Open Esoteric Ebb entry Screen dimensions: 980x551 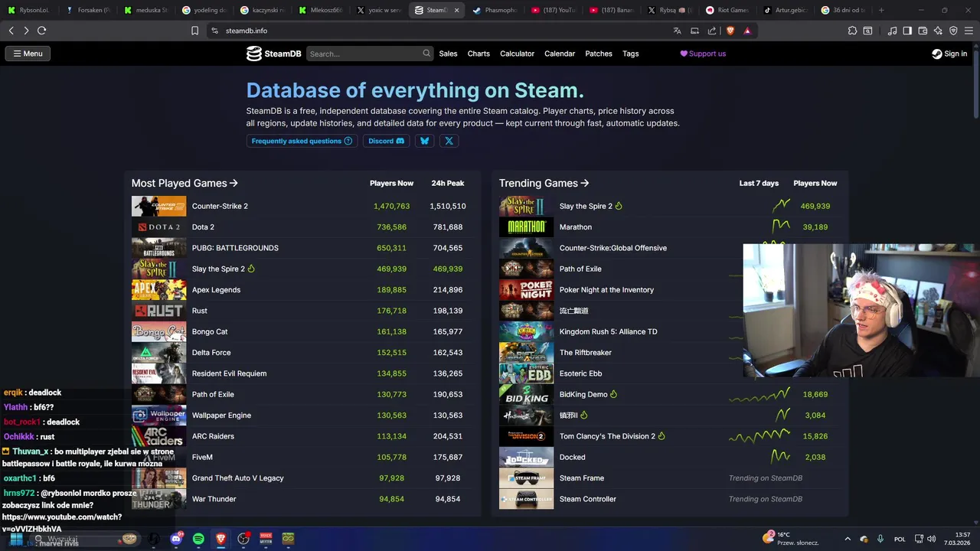click(x=580, y=373)
